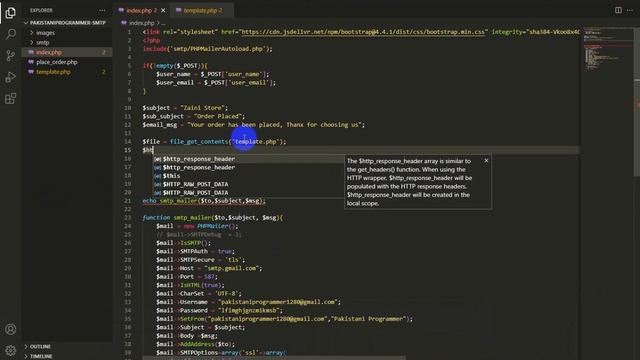The width and height of the screenshot is (640, 360).
Task: Click the bootstrap CDN URL link
Action: click(363, 32)
